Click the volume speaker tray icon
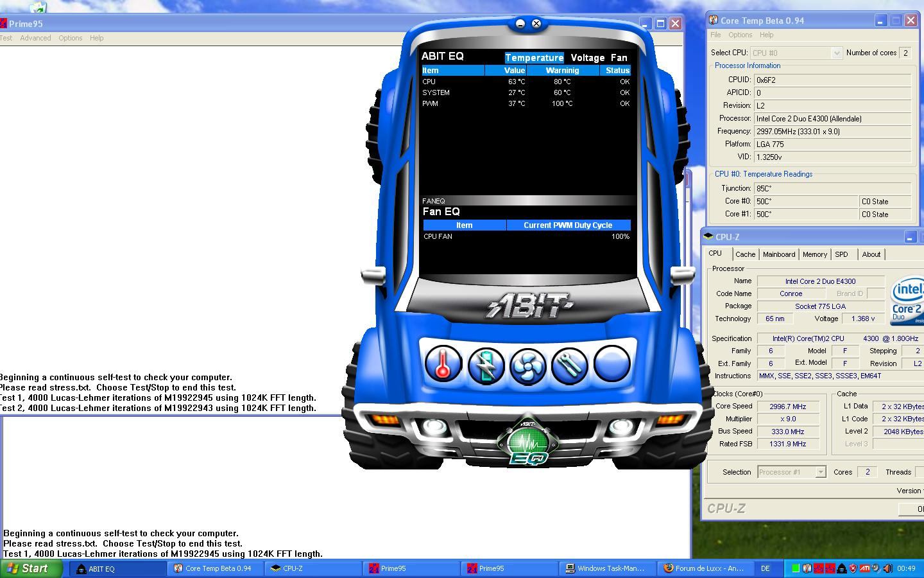Screen dimensions: 924x578 [x=888, y=568]
